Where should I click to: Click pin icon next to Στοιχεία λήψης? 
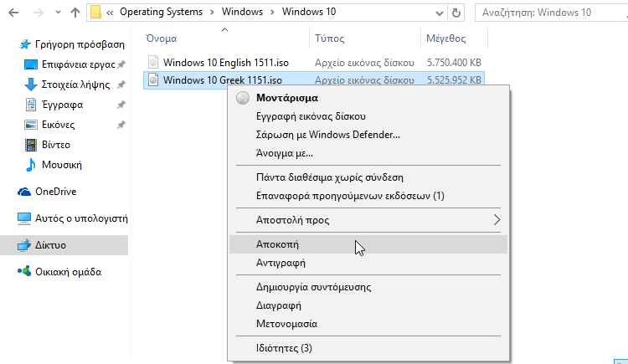tap(121, 85)
